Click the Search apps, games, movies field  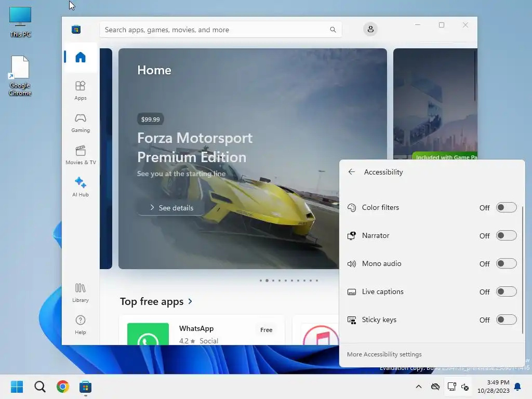[x=220, y=30]
